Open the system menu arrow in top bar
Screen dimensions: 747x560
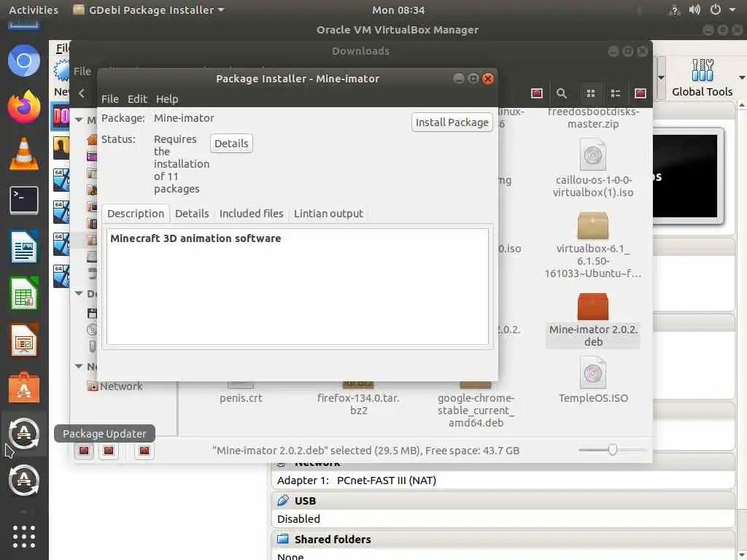[732, 9]
